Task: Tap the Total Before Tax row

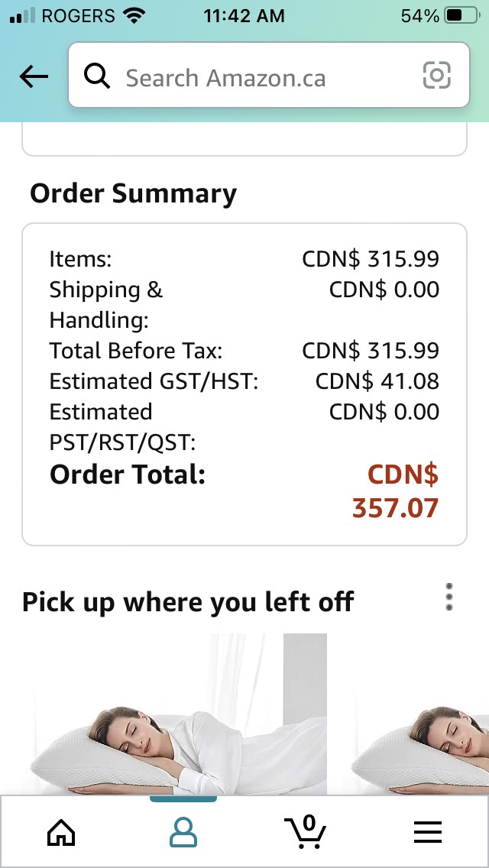Action: click(x=244, y=351)
